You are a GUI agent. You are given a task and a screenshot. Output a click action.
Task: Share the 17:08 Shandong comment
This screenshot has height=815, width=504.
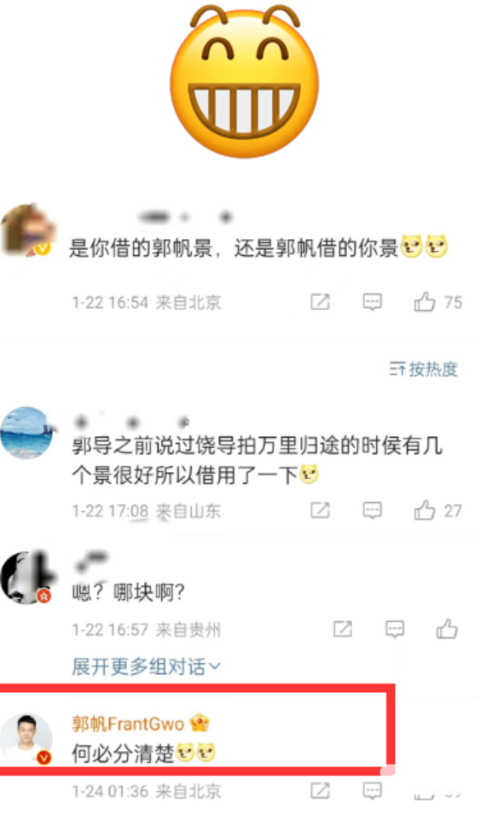pos(320,509)
